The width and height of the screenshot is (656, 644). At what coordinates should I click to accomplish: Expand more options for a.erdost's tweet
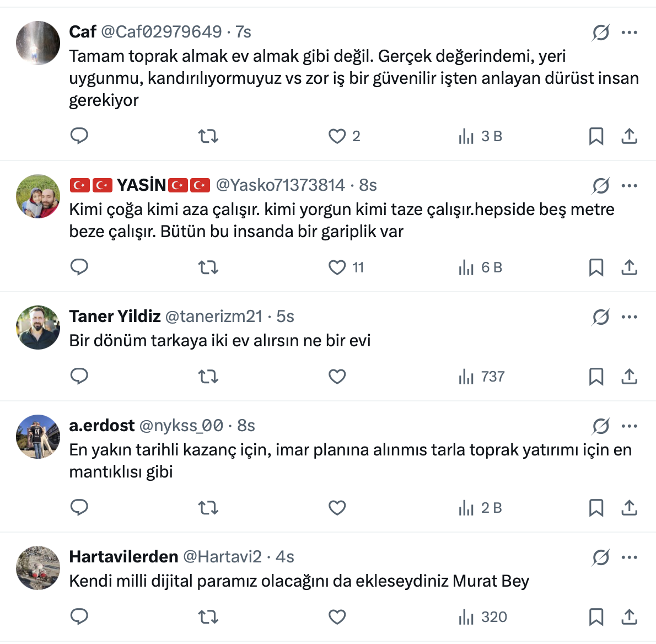point(629,426)
